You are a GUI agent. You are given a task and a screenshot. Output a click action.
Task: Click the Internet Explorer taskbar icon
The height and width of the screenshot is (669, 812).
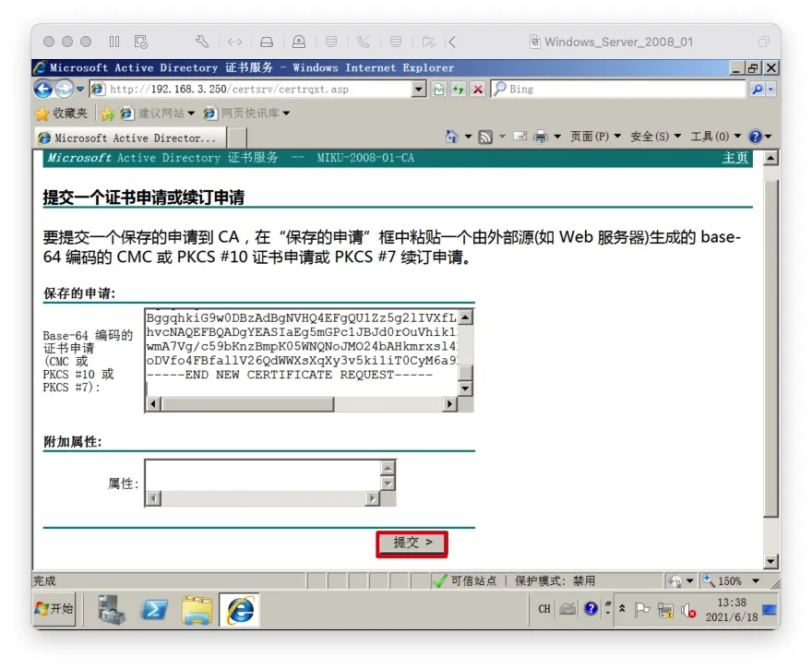click(x=240, y=609)
